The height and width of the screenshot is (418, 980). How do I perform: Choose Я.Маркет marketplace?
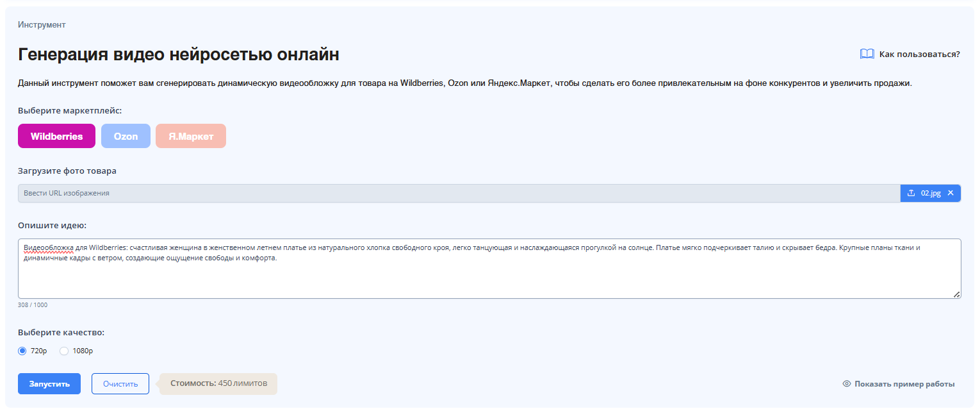coord(191,136)
